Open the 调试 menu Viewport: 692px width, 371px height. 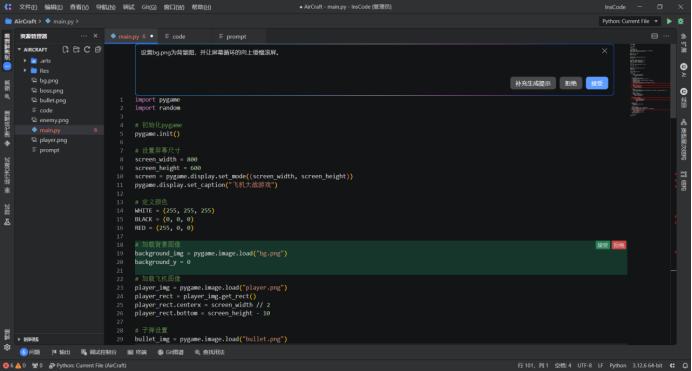coord(129,7)
